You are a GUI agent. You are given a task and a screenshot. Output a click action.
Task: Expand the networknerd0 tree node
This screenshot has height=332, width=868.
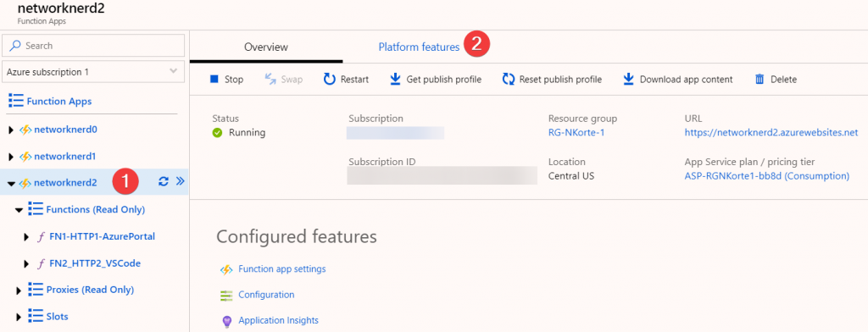tap(11, 130)
